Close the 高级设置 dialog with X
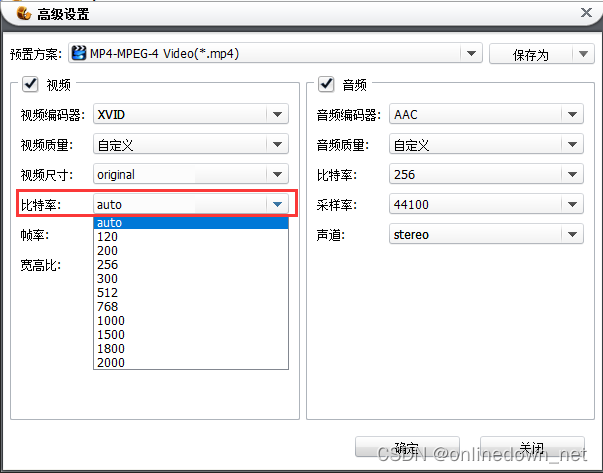 coord(586,13)
